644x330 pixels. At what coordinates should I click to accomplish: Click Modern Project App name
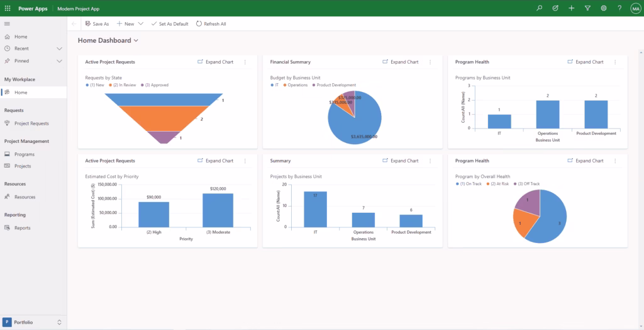pos(79,9)
